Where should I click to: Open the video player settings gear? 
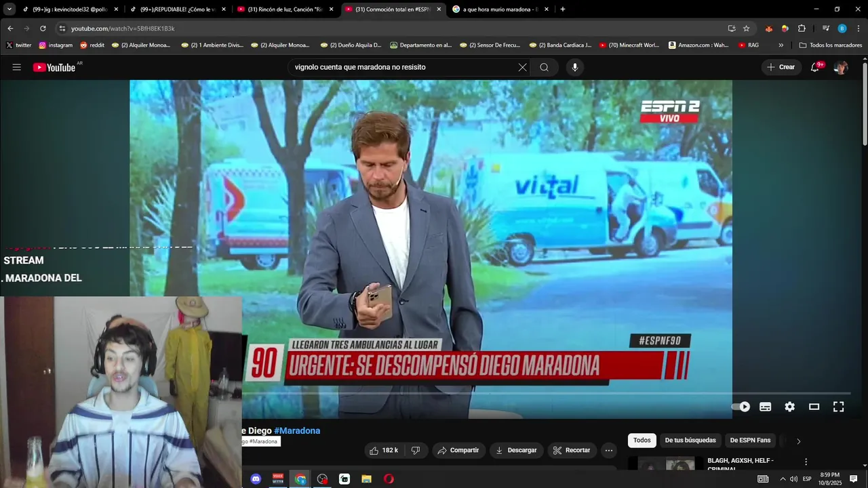pyautogui.click(x=789, y=407)
